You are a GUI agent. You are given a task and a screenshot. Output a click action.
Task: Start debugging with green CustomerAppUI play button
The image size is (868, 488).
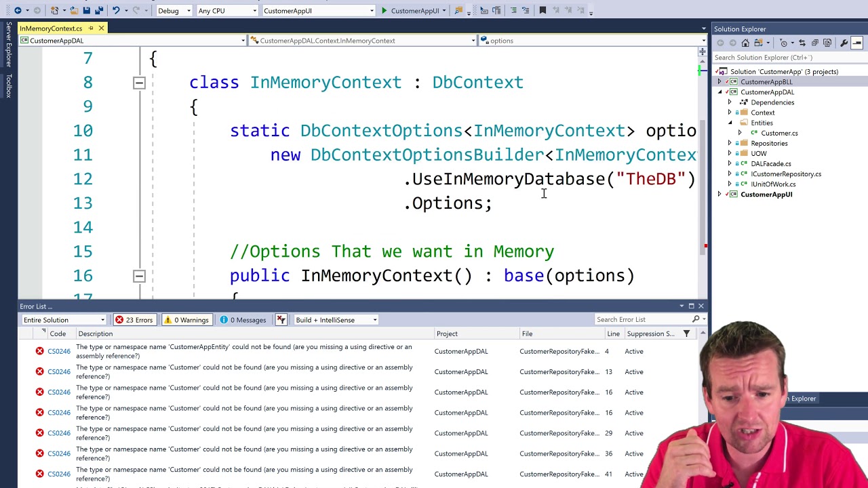384,10
